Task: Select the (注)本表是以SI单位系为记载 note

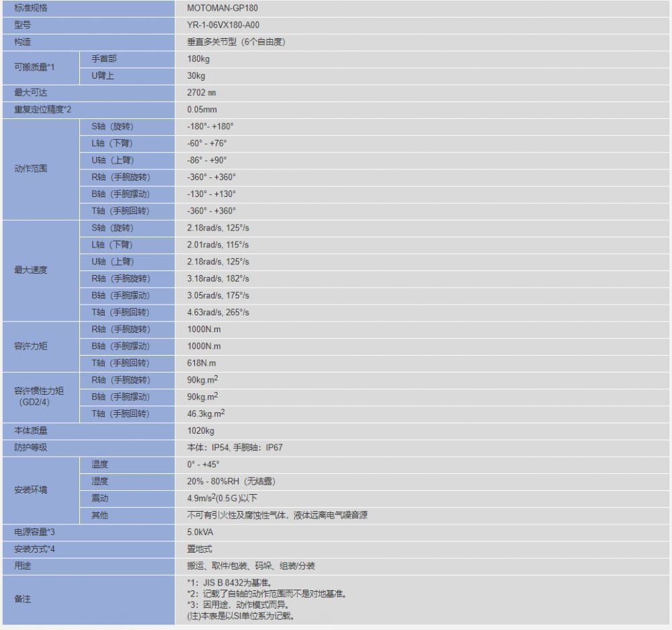Action: [x=241, y=617]
